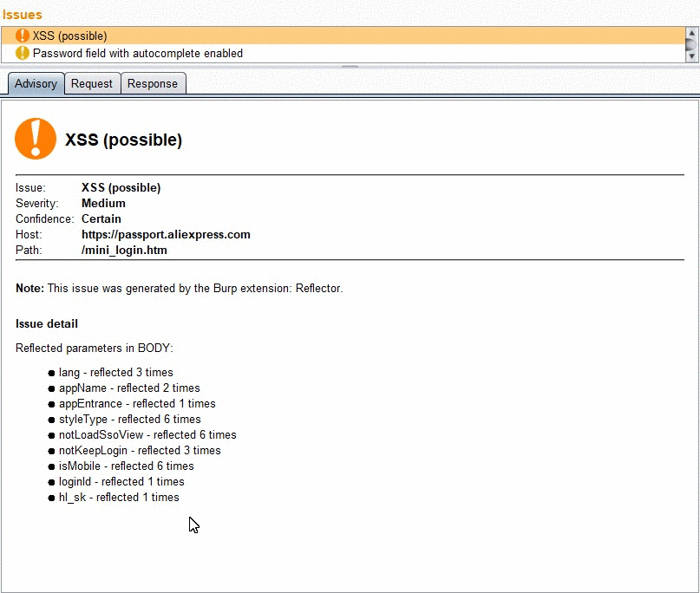
Task: Click the issues list scrollbar thumb
Action: tap(691, 44)
